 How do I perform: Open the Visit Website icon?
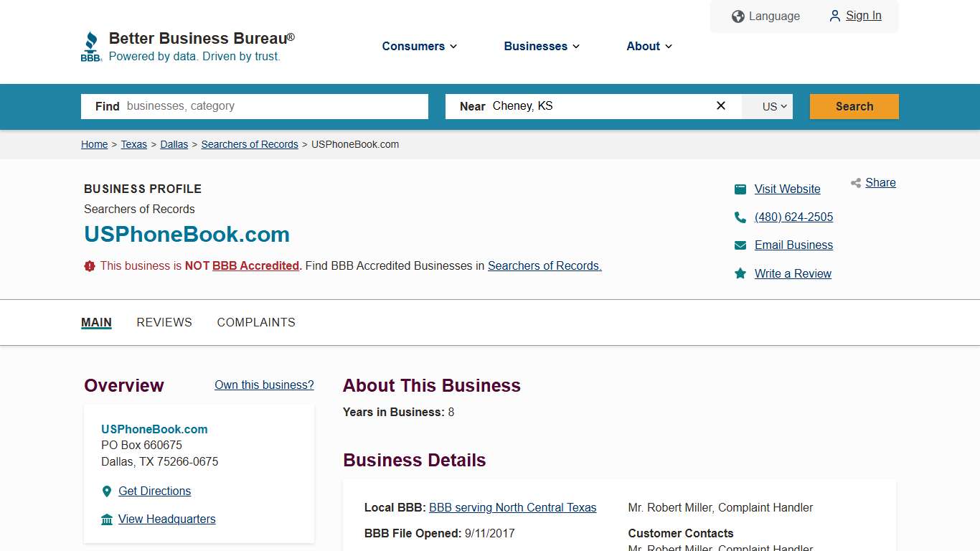(x=740, y=189)
